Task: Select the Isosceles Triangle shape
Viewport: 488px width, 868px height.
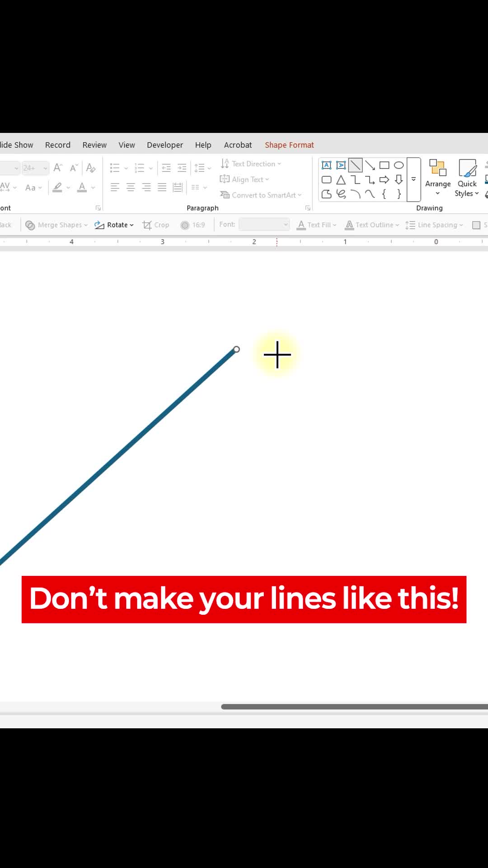Action: 341,180
